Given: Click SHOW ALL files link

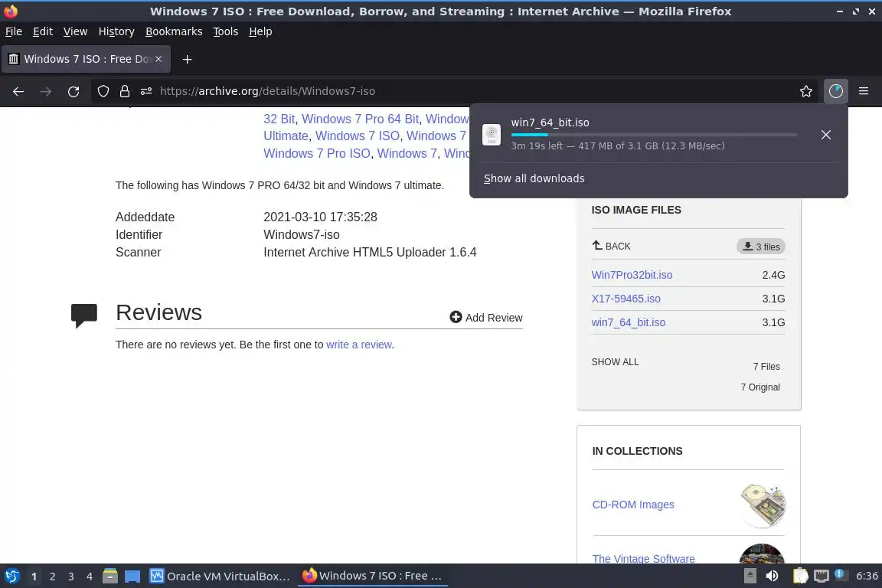Looking at the screenshot, I should pos(615,362).
